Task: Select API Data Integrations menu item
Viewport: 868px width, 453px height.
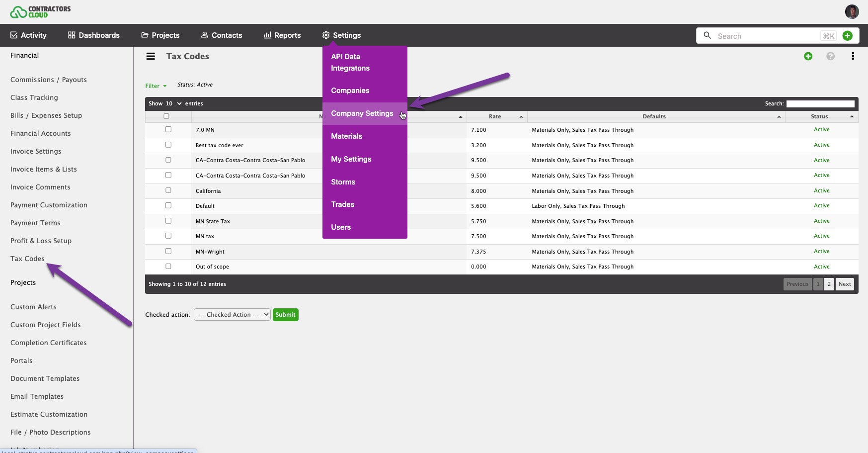Action: 365,63
